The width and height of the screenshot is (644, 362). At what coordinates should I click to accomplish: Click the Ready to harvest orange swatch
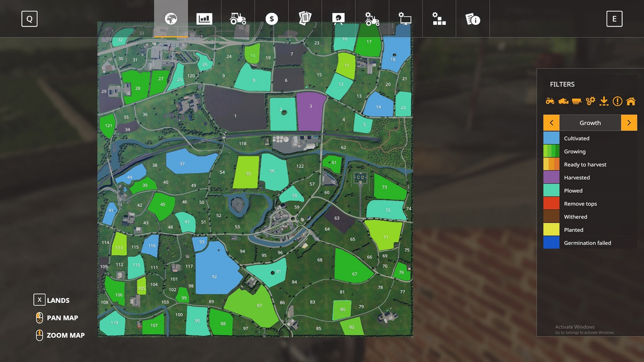551,164
